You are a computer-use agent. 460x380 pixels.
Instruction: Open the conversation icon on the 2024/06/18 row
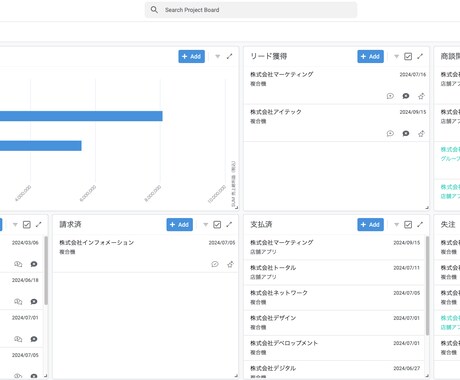point(18,302)
